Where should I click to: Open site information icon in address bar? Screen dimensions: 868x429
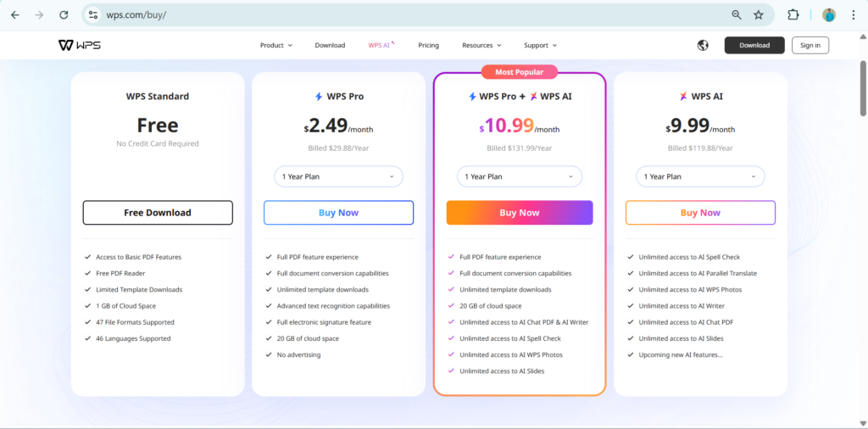(x=93, y=15)
